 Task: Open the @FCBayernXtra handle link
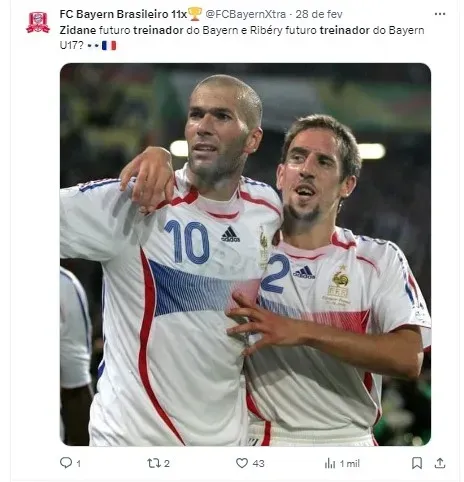(x=246, y=14)
